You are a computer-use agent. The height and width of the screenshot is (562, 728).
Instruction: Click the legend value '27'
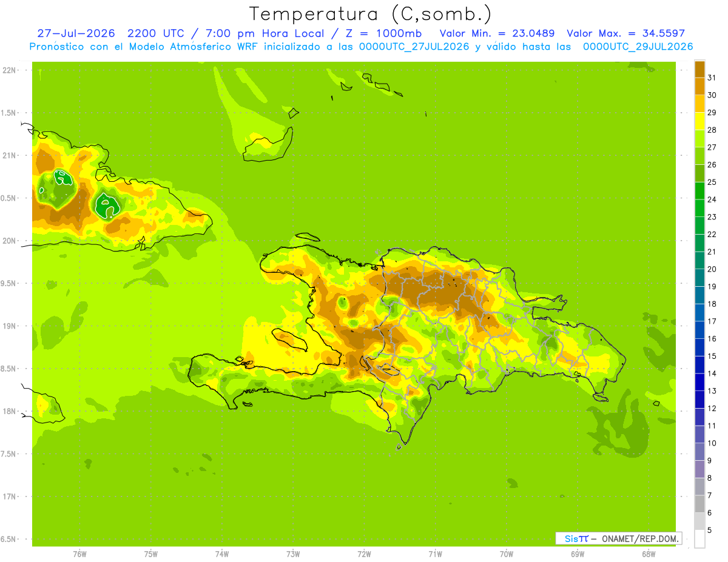[712, 147]
